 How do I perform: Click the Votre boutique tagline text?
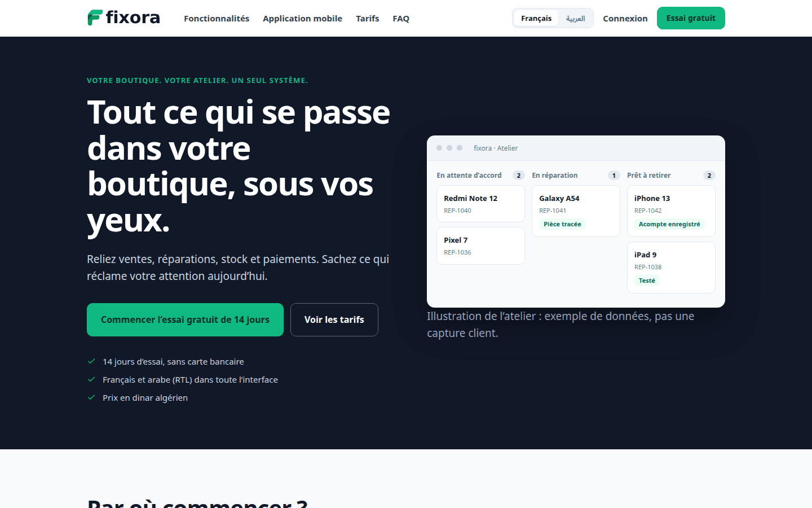(x=197, y=81)
